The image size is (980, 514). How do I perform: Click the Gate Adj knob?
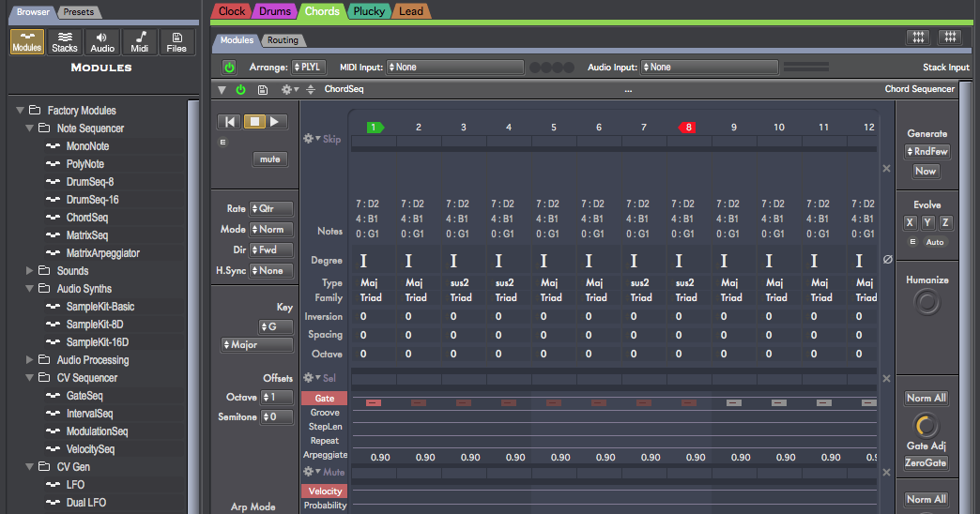tap(926, 425)
